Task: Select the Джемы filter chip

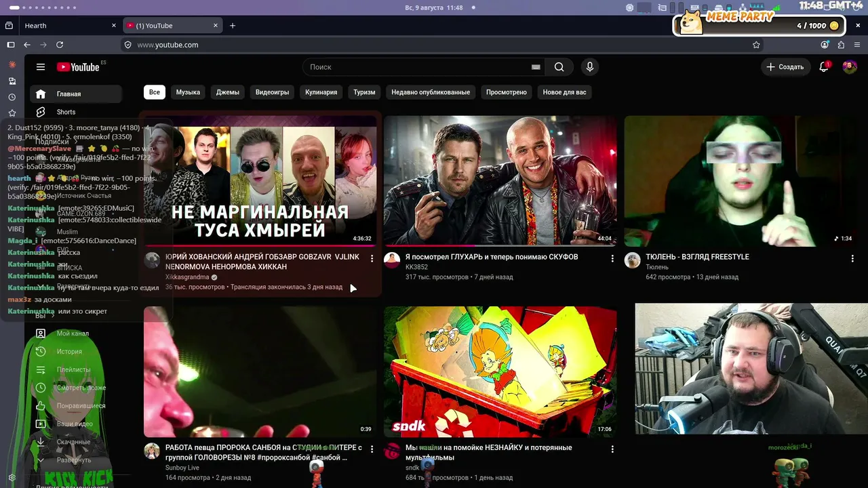Action: (228, 92)
